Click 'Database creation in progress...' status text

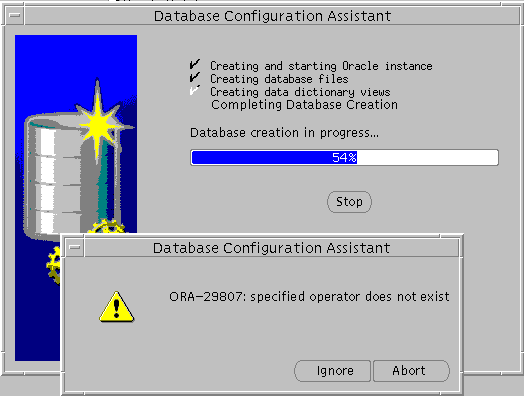[284, 133]
